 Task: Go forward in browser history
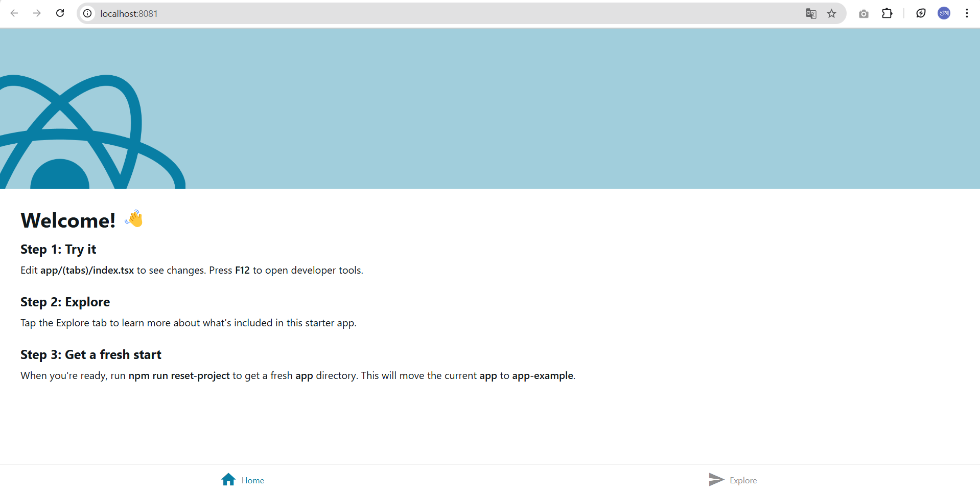click(x=37, y=13)
